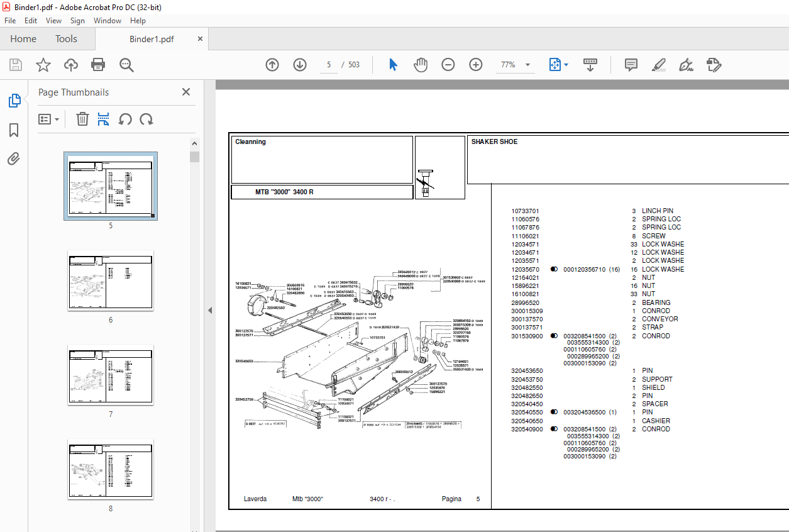Open the Bookmarks panel in the sidebar

click(x=14, y=130)
